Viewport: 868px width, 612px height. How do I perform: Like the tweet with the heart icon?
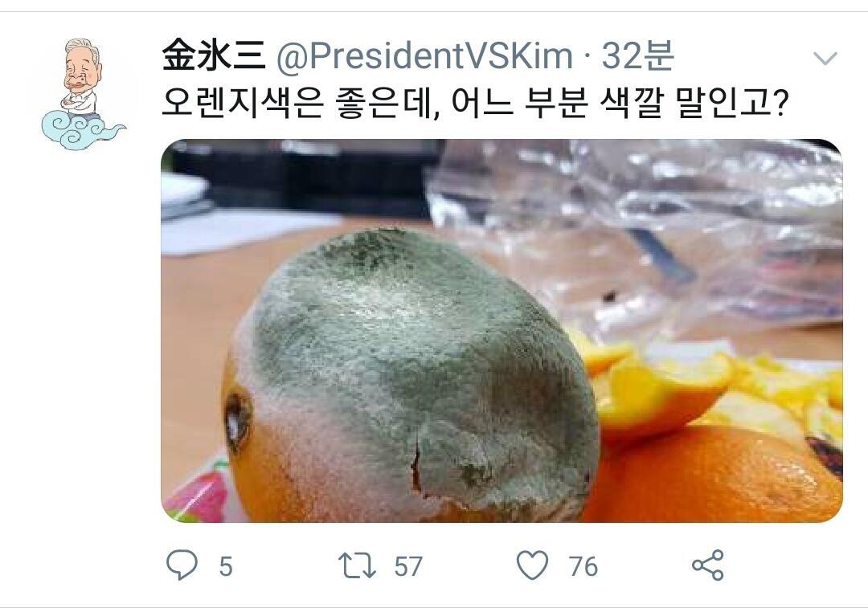point(533,565)
